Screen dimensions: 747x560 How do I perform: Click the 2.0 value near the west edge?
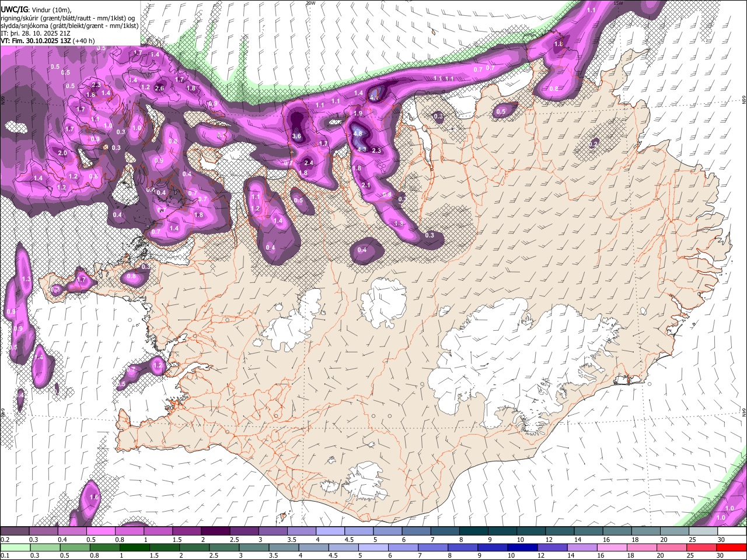click(x=63, y=153)
